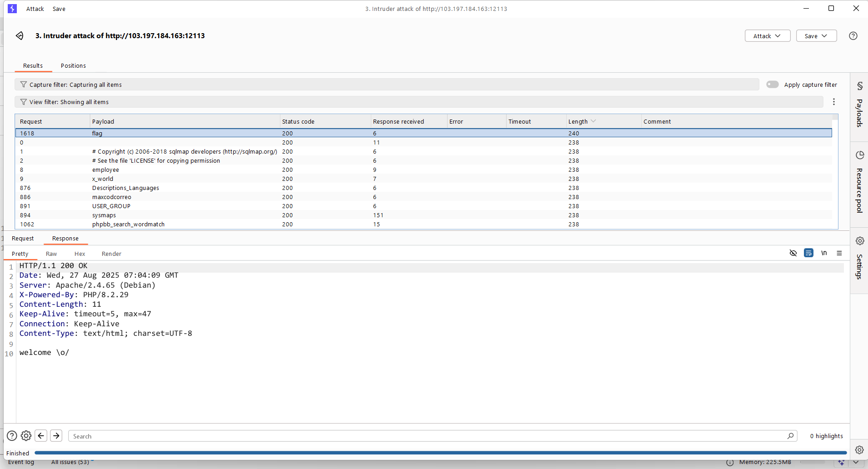
Task: Go to previous search match arrow
Action: 41,436
